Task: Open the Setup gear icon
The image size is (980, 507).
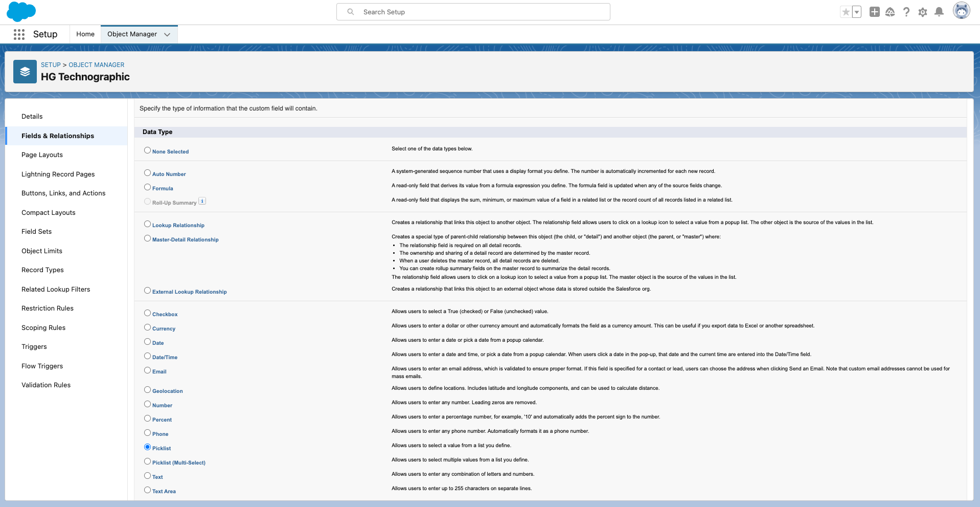Action: [x=923, y=12]
